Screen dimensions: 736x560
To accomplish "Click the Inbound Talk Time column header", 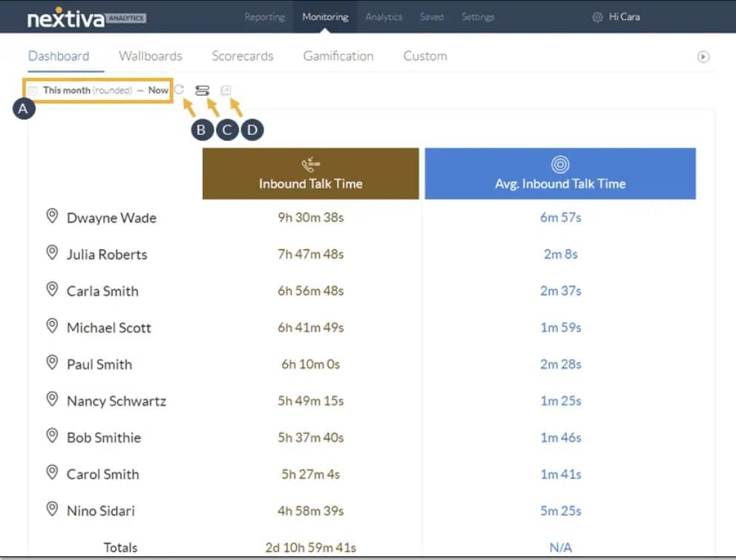I will pos(311,174).
